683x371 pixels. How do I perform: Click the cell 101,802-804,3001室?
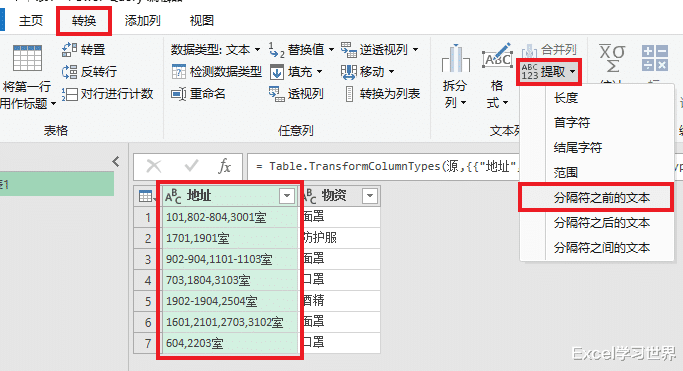tap(230, 217)
